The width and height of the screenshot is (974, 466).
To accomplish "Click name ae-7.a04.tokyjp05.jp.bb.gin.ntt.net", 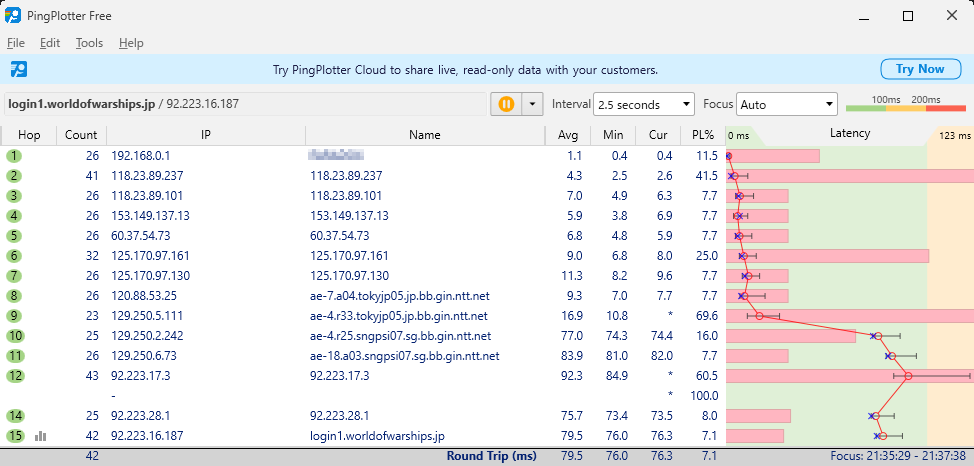I will (x=399, y=296).
